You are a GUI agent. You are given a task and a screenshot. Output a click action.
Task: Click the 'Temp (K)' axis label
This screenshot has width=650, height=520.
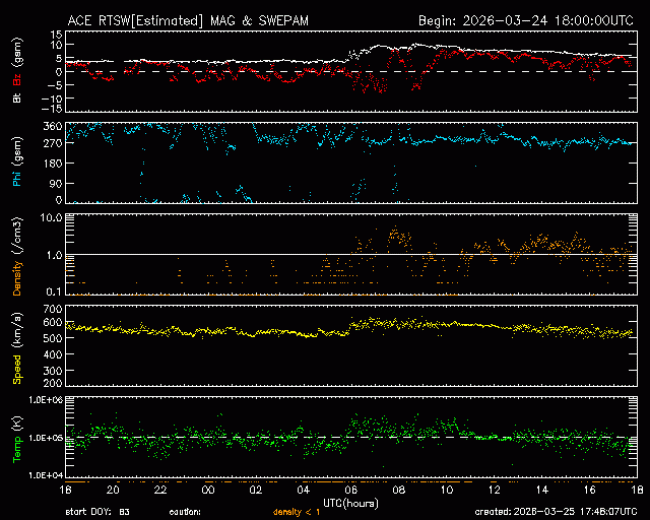(x=17, y=439)
